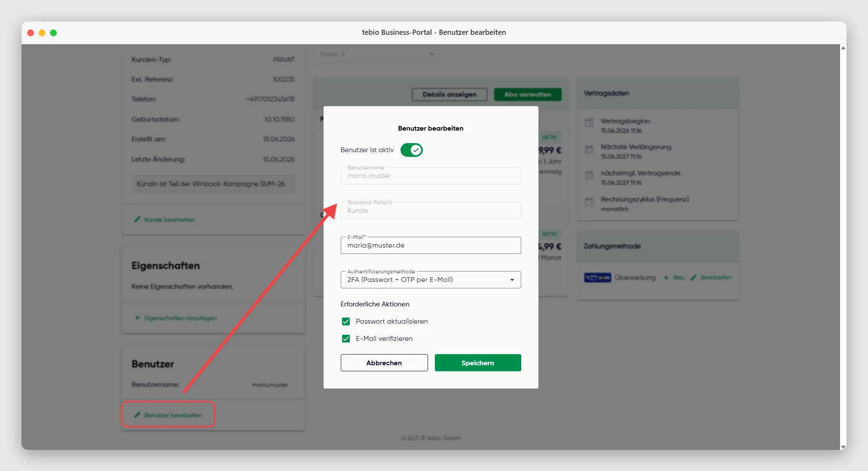Click plus icon beside 'Neu'
868x471 pixels.
(x=666, y=278)
